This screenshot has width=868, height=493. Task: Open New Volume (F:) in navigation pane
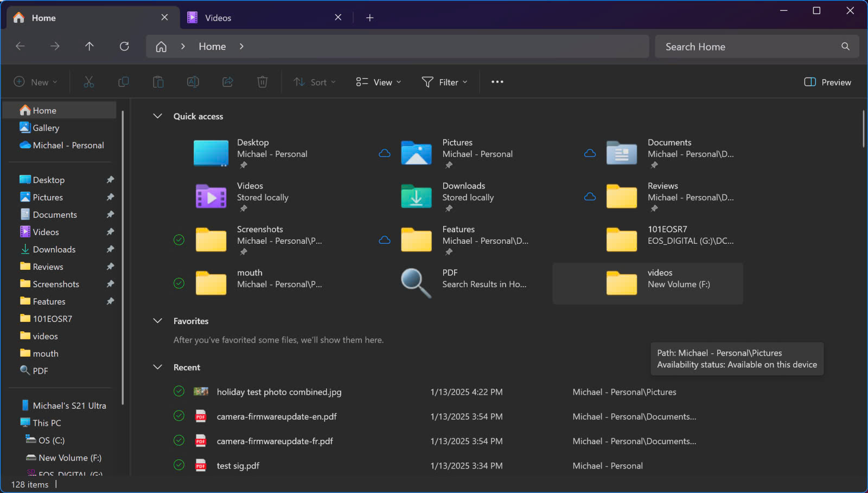[x=64, y=458]
